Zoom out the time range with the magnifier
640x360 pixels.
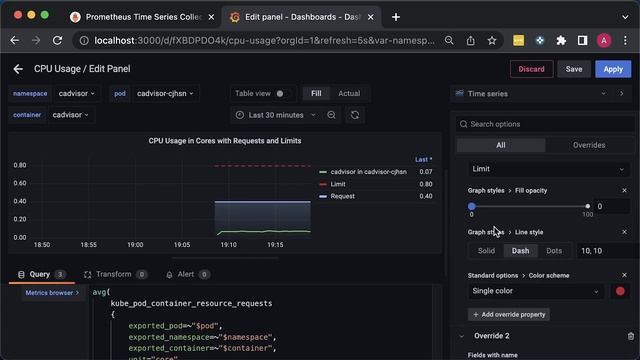point(331,115)
